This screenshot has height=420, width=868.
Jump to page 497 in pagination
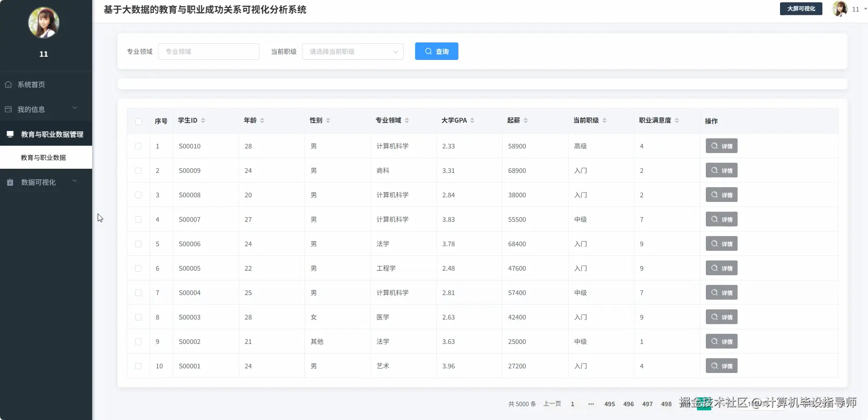tap(647, 404)
